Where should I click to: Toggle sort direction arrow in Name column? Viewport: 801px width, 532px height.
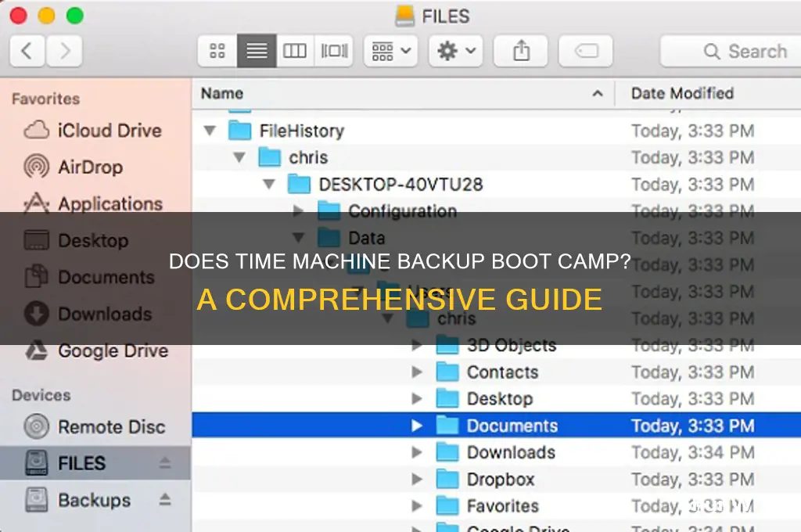tap(597, 94)
